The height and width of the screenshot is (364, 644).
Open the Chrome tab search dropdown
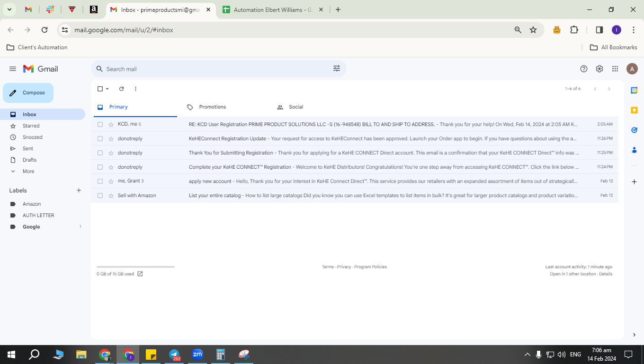(9, 9)
